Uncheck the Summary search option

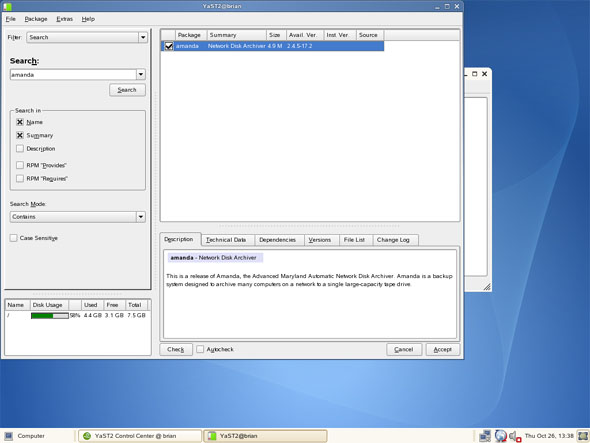click(x=20, y=135)
